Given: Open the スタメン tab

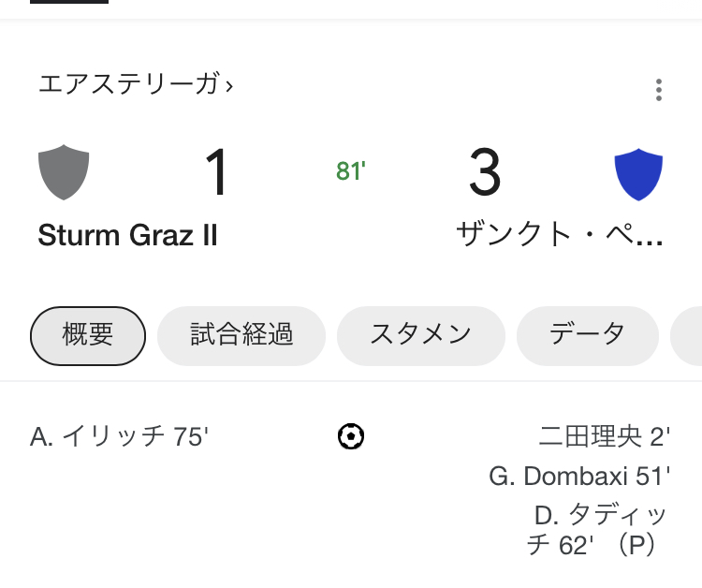Looking at the screenshot, I should [421, 335].
